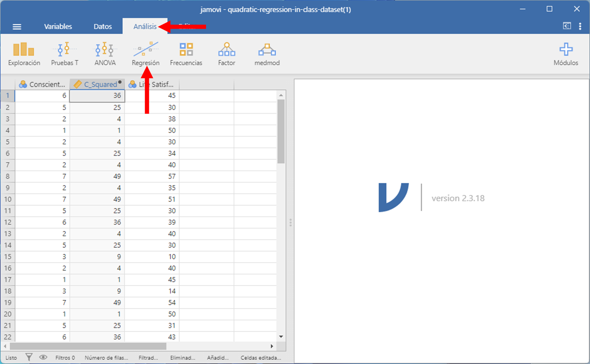Open the Pruebas T analysis menu
Viewport: 590px width, 364px height.
click(64, 54)
